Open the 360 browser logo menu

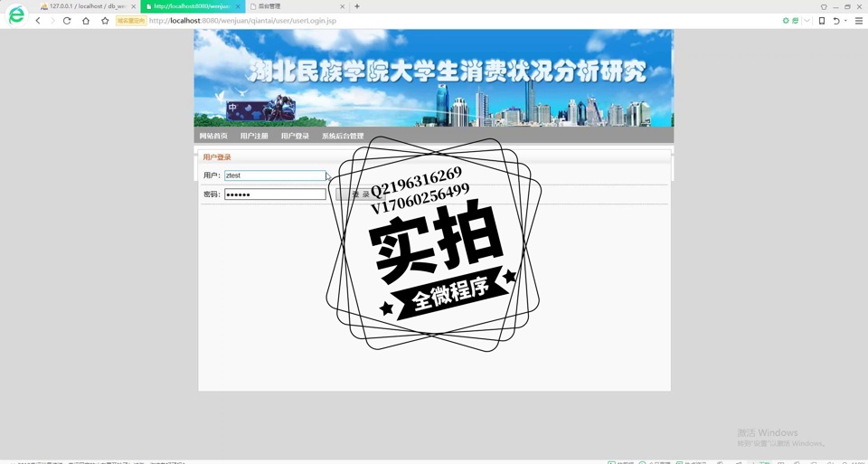[16, 15]
